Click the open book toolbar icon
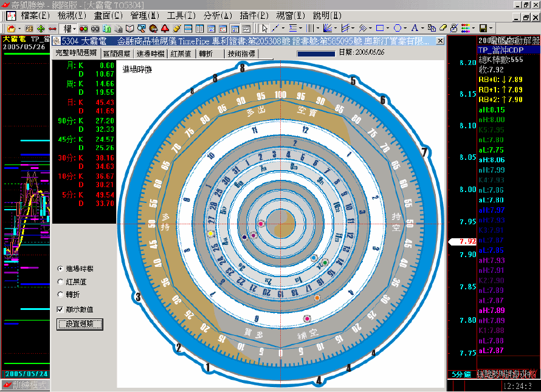Viewport: 541px width, 392px height. coord(129,29)
